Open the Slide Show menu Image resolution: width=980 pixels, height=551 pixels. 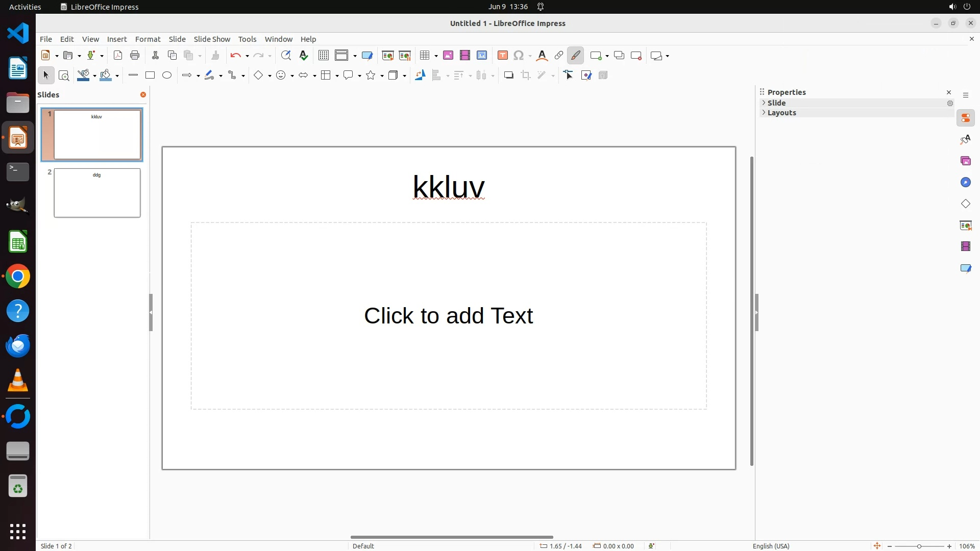click(212, 39)
